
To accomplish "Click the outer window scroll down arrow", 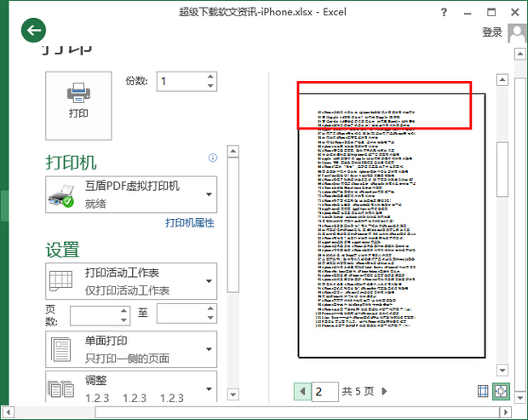I will click(520, 398).
